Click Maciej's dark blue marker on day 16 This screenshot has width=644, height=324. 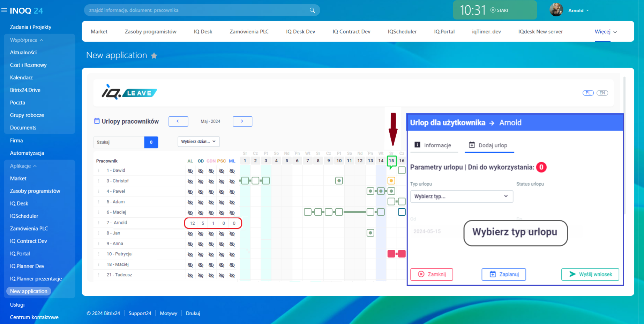click(x=402, y=212)
